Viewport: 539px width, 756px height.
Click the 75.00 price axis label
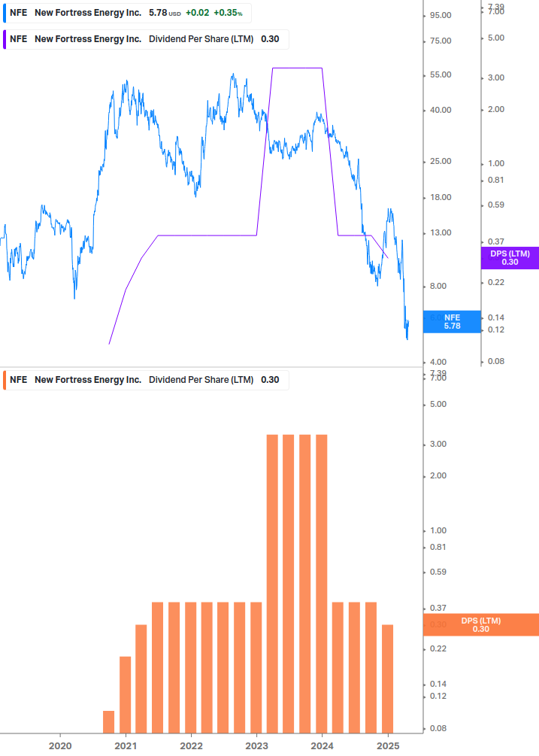[441, 41]
